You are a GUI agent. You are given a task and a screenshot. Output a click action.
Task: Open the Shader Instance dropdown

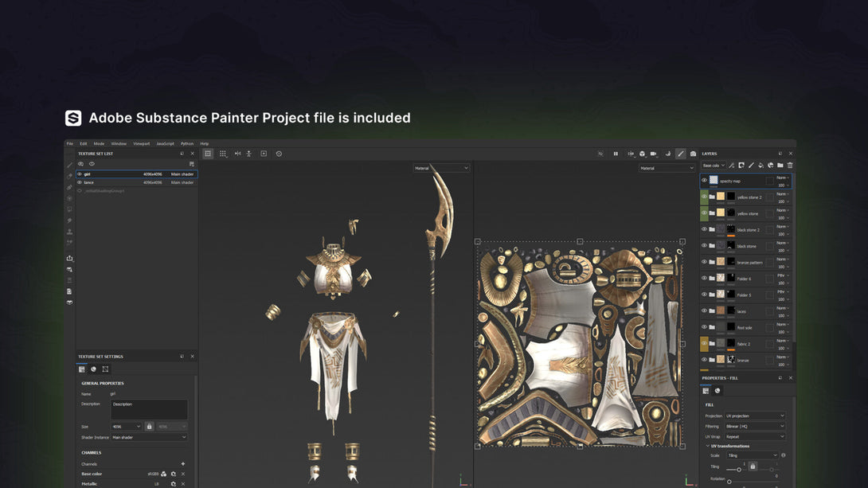pos(149,438)
